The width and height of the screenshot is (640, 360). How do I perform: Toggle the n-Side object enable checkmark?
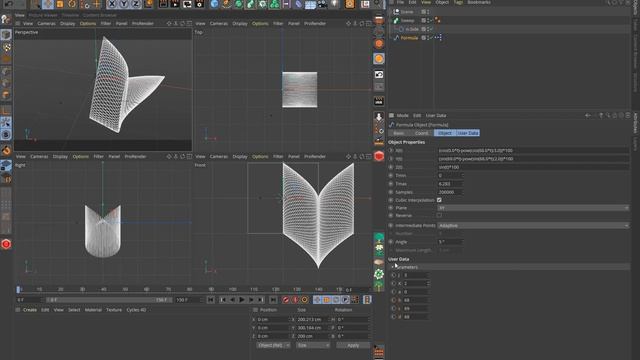click(432, 29)
